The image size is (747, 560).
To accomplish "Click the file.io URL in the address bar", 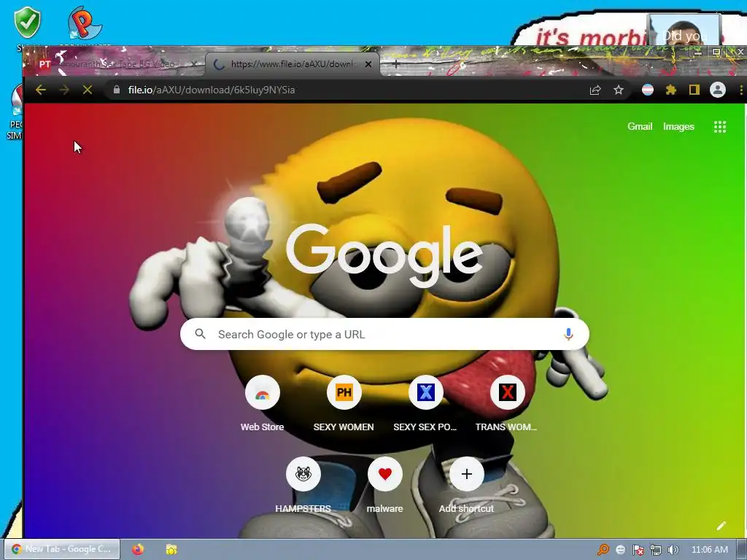I will point(211,90).
